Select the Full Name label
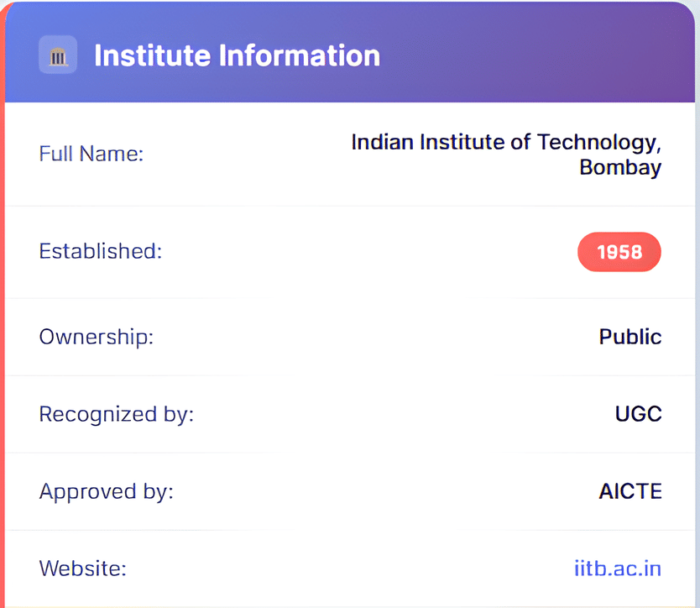The image size is (700, 608). [91, 155]
